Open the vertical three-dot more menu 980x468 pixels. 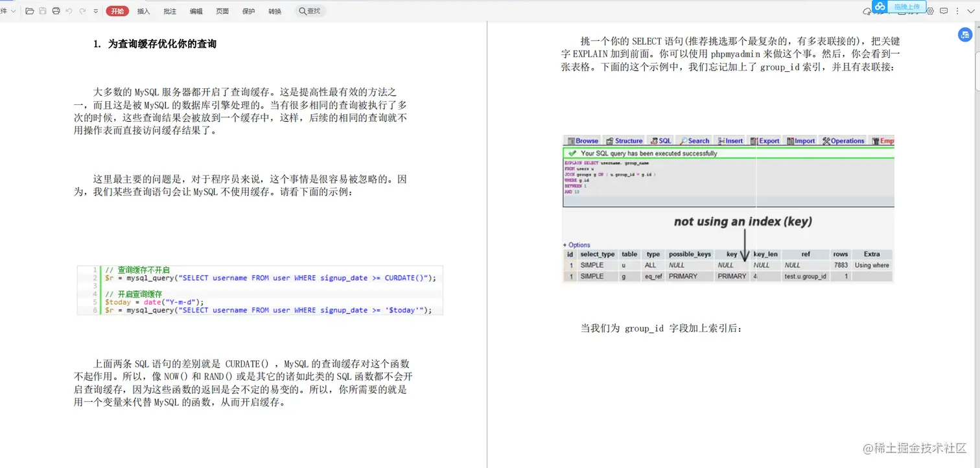957,11
